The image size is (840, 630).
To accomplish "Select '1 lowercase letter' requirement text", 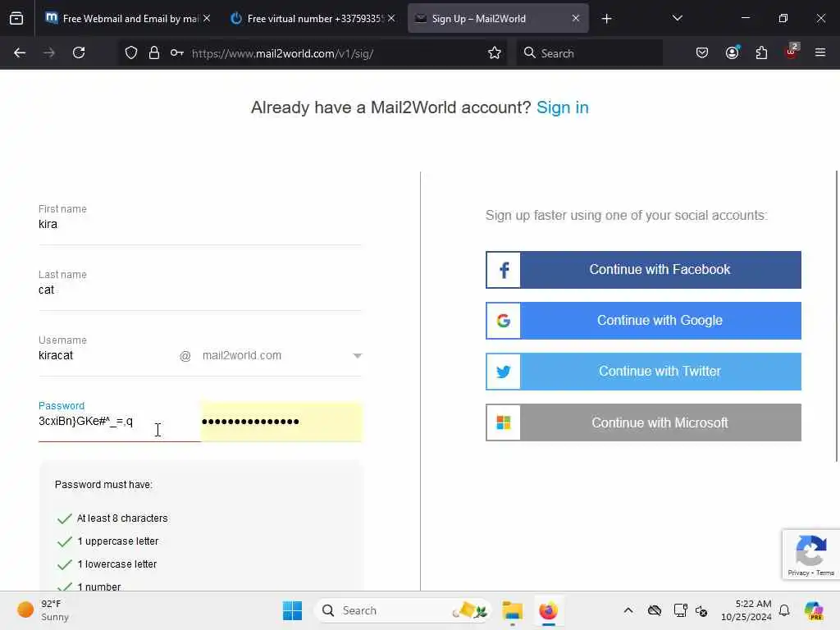I will (x=116, y=564).
